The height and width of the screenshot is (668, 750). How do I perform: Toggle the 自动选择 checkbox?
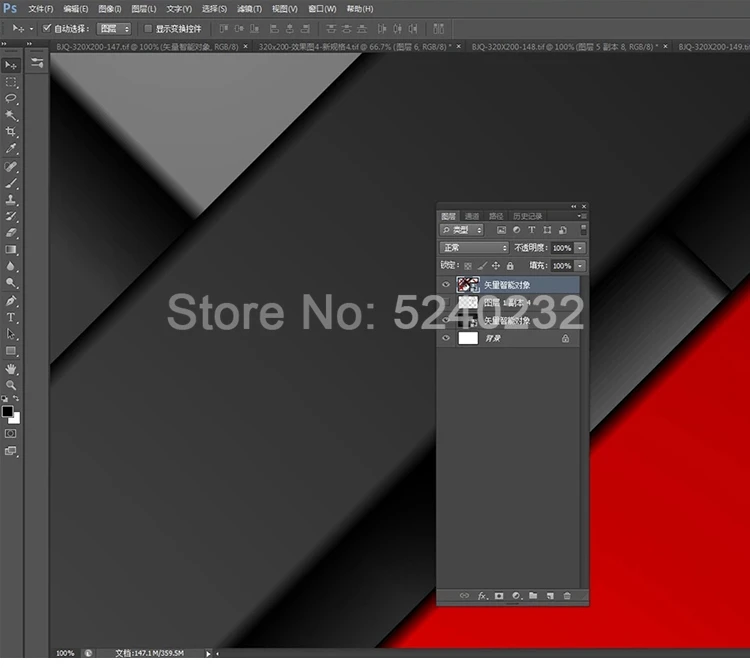(x=46, y=28)
